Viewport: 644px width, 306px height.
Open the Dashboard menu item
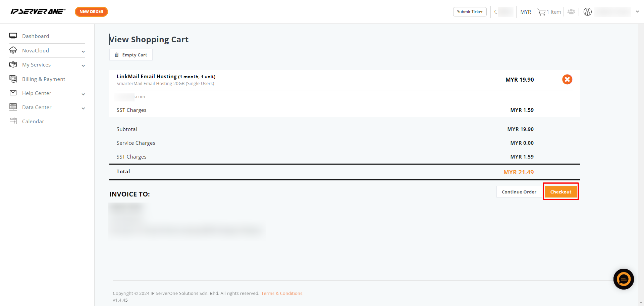(x=36, y=36)
